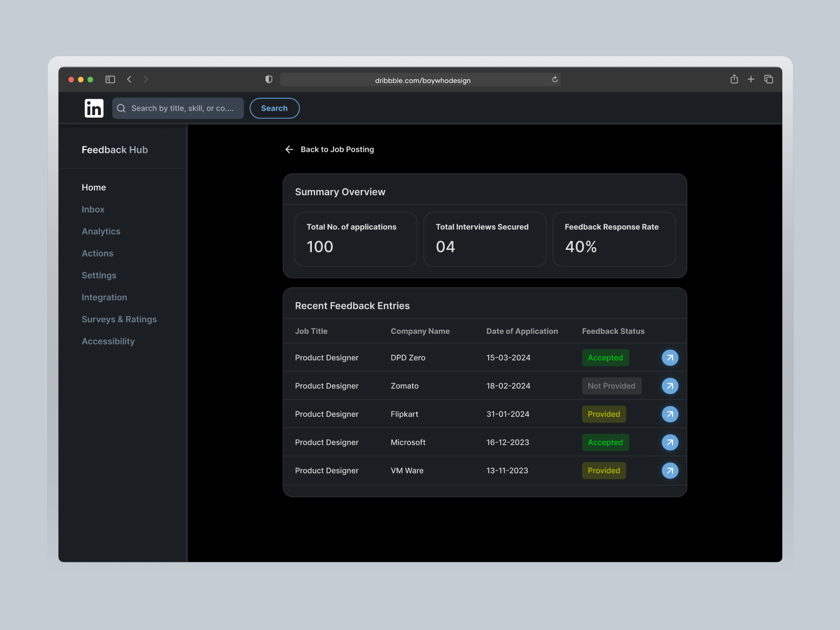The height and width of the screenshot is (630, 840).
Task: Click the privacy shield icon
Action: (x=269, y=79)
